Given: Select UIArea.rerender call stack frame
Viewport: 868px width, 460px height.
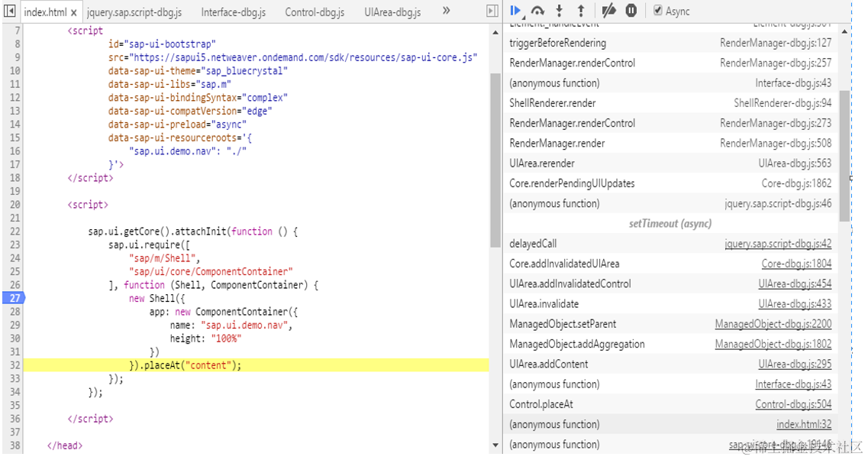Looking at the screenshot, I should coord(670,164).
